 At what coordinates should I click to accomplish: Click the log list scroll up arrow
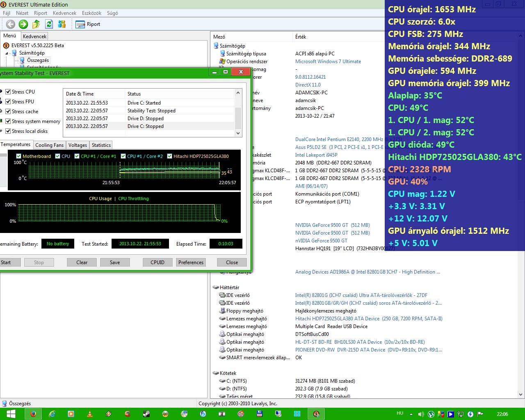click(x=238, y=94)
